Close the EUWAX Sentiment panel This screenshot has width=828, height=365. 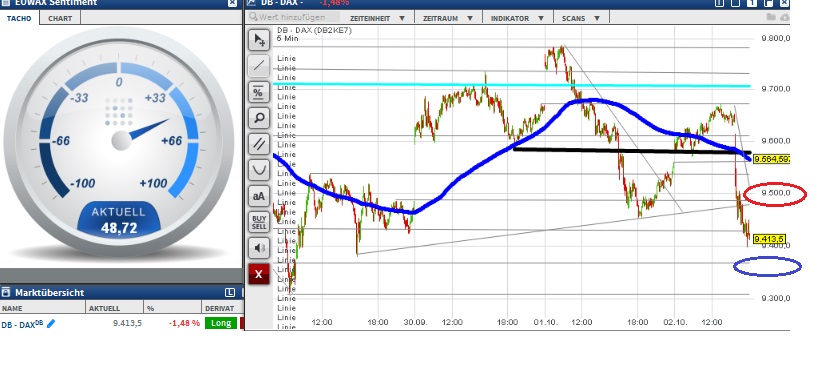232,3
